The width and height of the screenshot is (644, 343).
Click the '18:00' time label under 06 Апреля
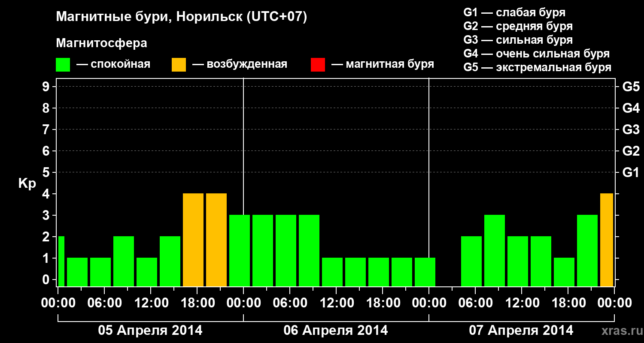pyautogui.click(x=383, y=303)
